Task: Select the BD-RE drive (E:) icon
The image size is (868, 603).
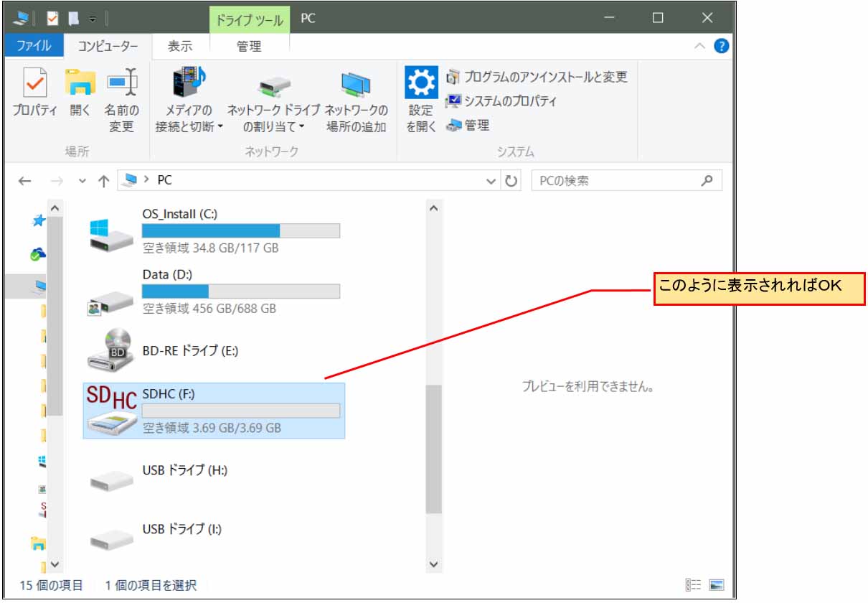Action: (110, 351)
